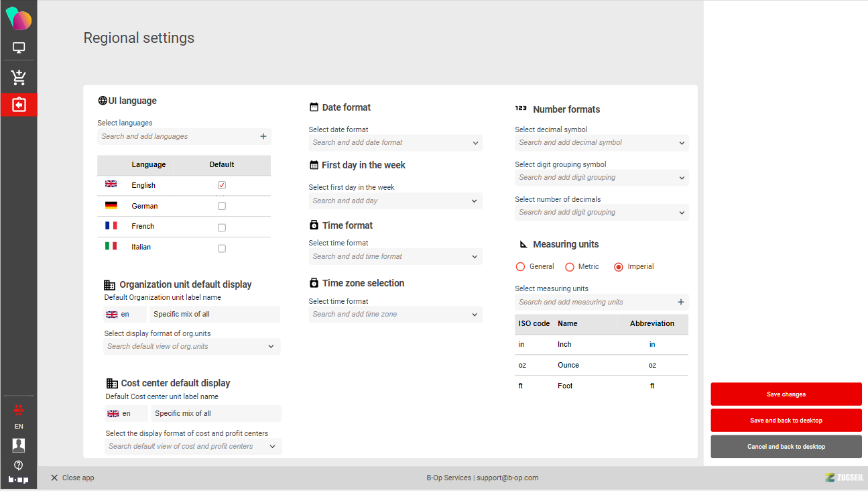
Task: Switch language via EN sidebar item
Action: point(19,427)
